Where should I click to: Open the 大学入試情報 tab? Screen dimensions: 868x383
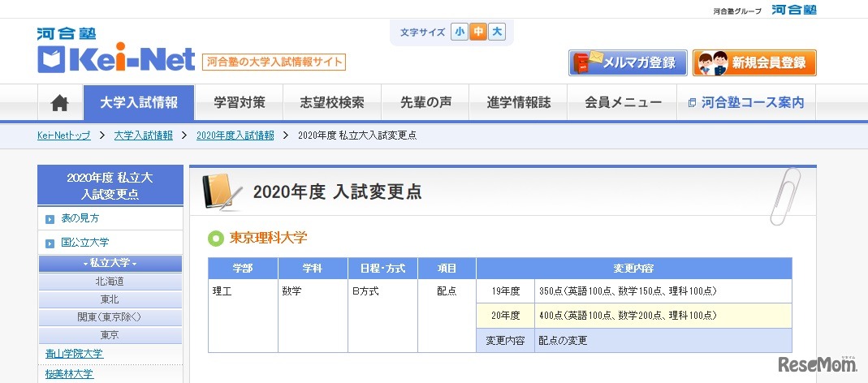139,103
